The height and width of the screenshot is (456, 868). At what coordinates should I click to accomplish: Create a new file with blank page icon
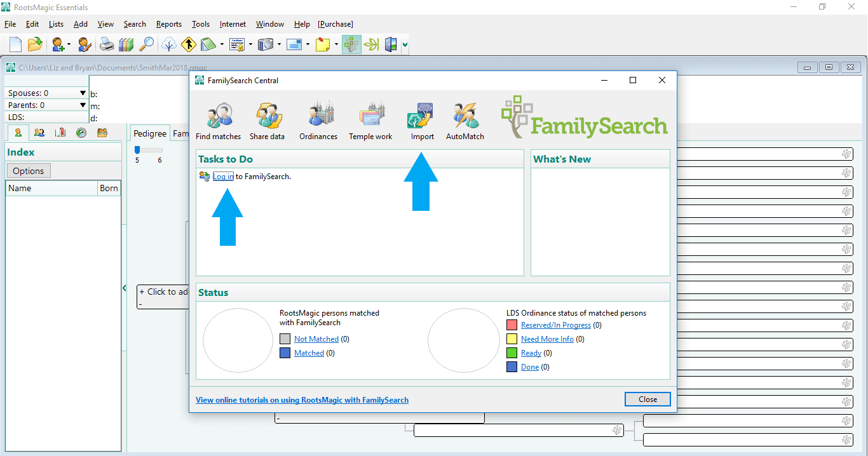[x=15, y=44]
